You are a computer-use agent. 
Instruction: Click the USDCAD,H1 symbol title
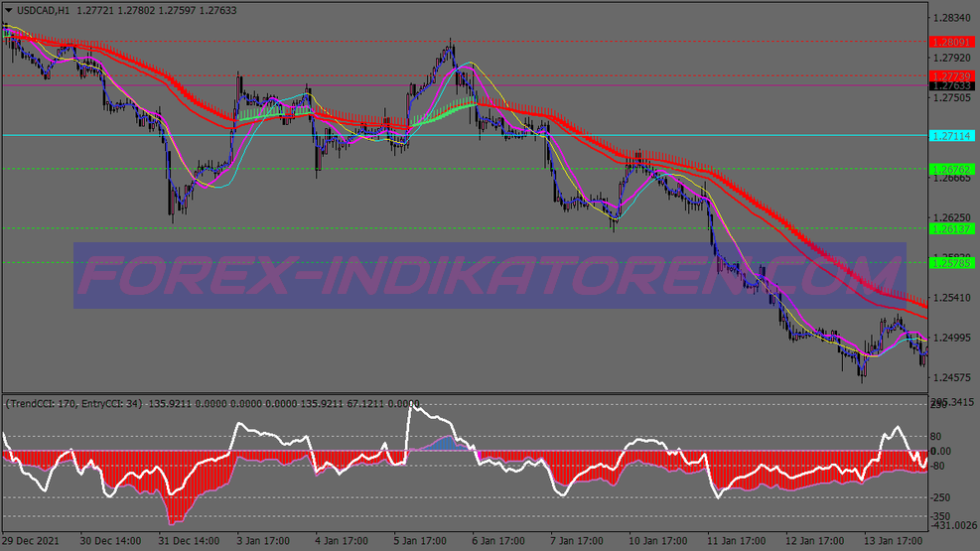point(43,10)
